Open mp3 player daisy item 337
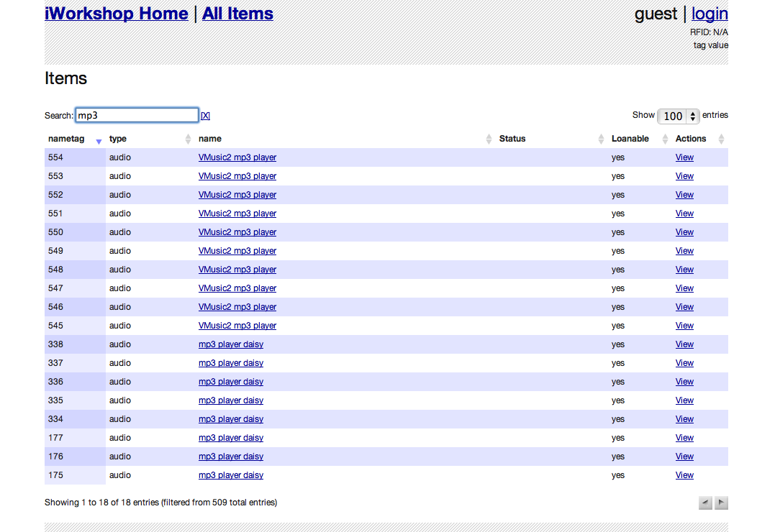The height and width of the screenshot is (532, 775). coord(231,363)
